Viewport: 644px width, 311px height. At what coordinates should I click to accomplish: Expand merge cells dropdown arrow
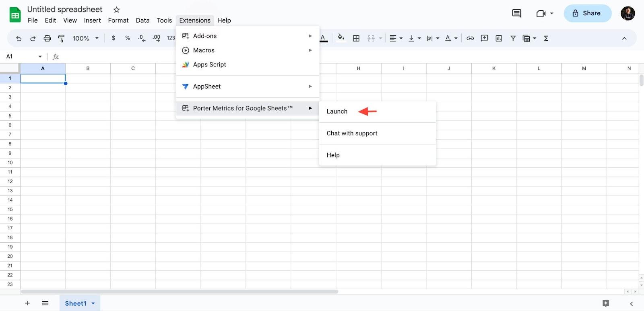[x=380, y=38]
